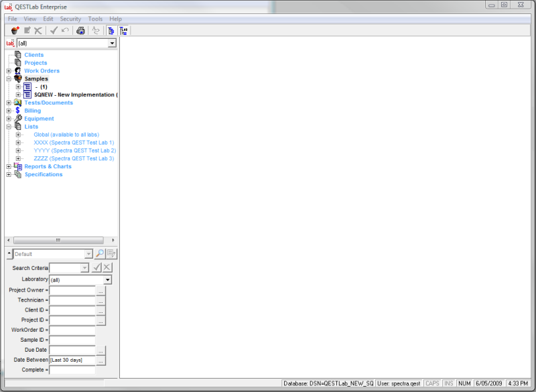Click the magnifying glass search icon
Screen dimensions: 536x392
click(x=98, y=253)
